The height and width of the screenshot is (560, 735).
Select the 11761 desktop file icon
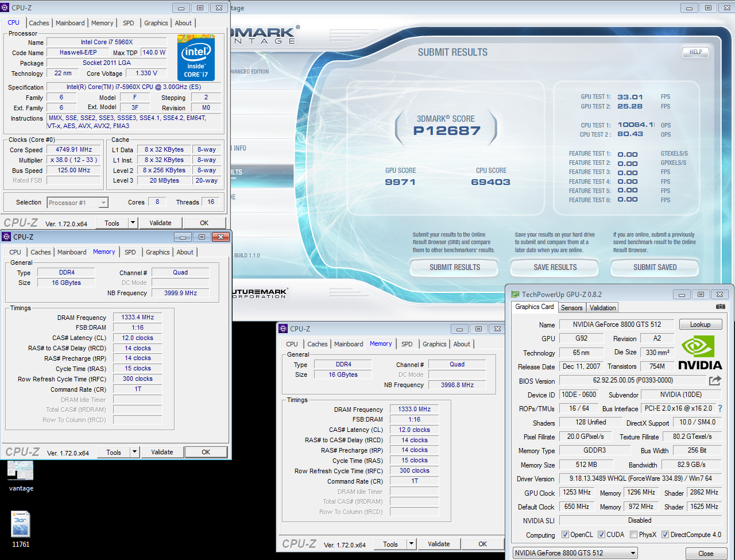21,529
